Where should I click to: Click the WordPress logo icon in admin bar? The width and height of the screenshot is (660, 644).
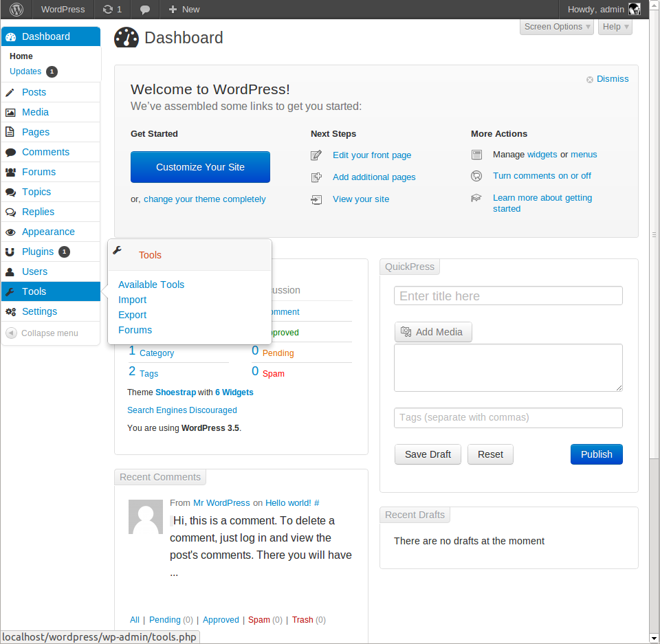click(x=16, y=9)
